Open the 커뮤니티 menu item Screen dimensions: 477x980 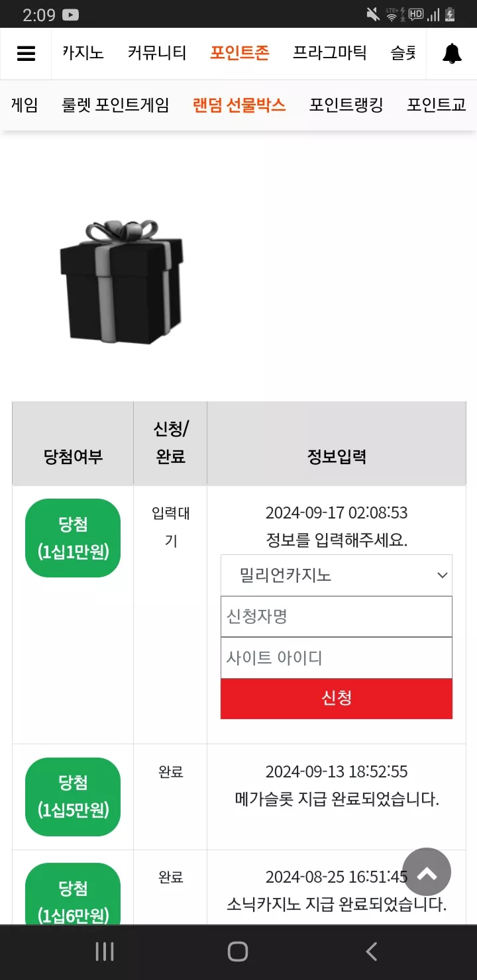coord(157,53)
